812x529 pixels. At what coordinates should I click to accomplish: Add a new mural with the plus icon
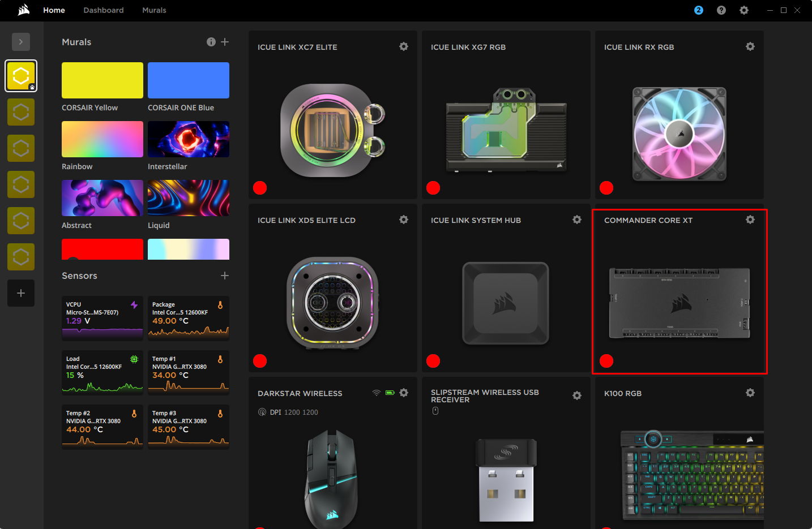coord(225,42)
